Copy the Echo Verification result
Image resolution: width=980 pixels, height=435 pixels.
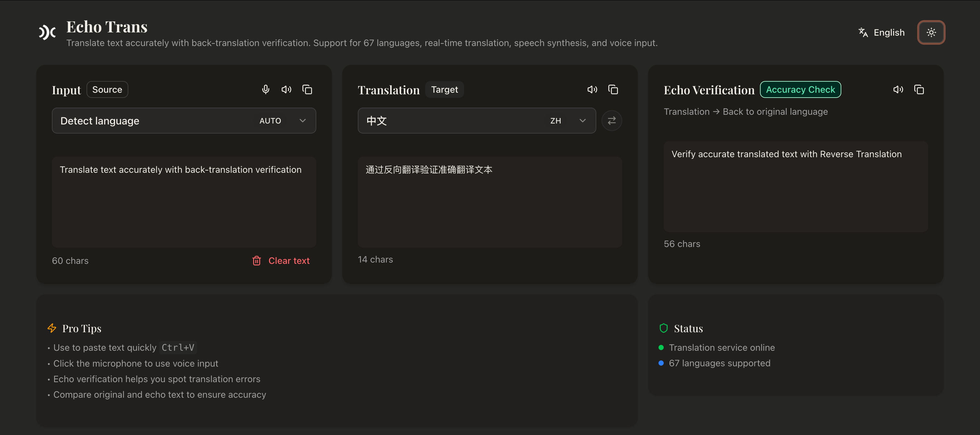point(919,89)
